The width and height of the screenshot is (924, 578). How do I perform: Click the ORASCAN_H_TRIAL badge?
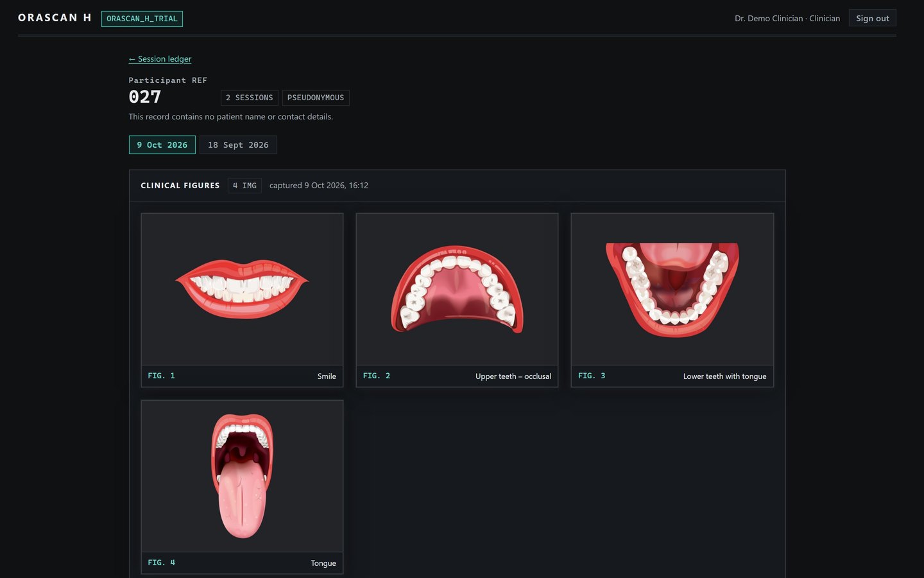point(142,19)
